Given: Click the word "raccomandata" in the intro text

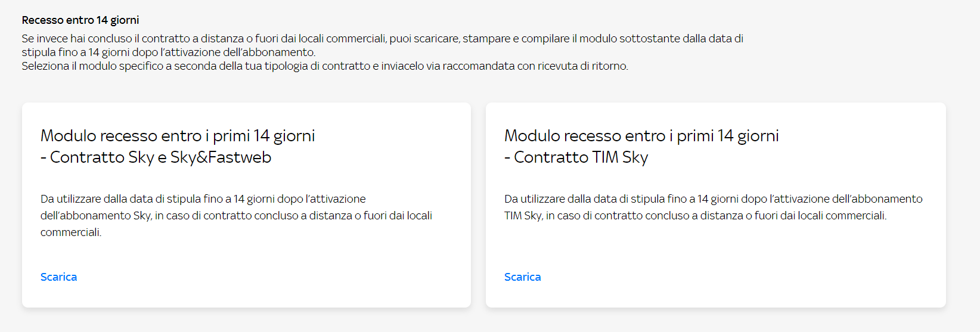Looking at the screenshot, I should 479,66.
